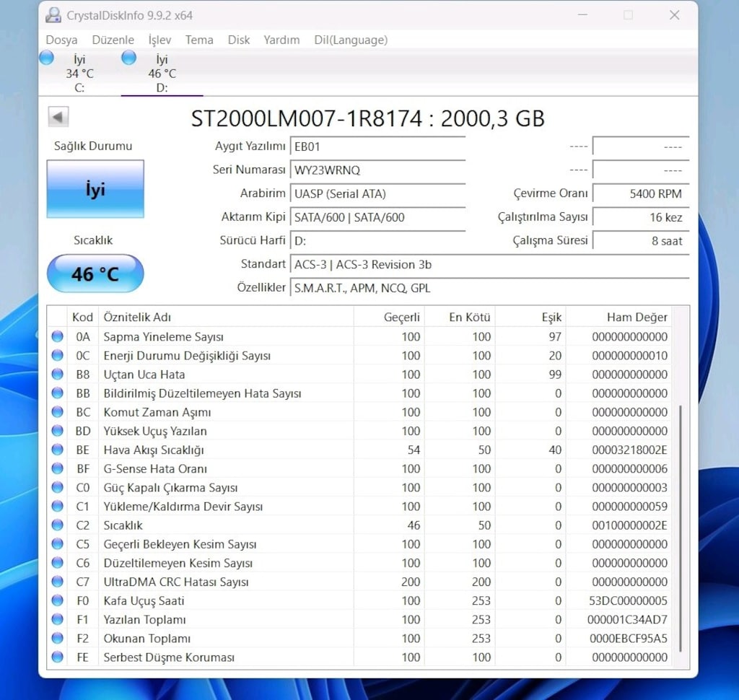Click the Kod column header
This screenshot has width=739, height=700.
pos(82,318)
